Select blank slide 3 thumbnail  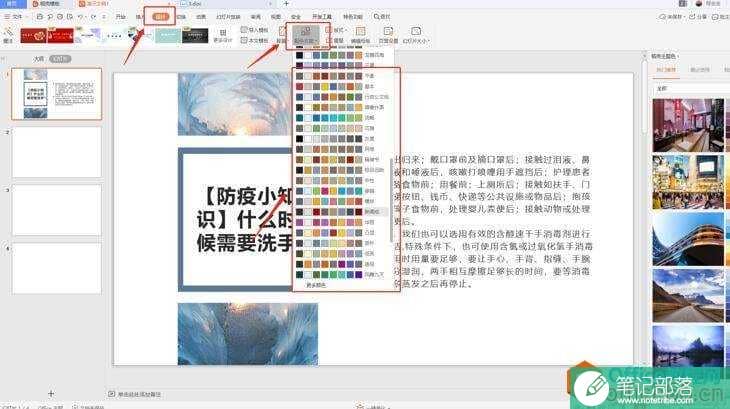[56, 210]
